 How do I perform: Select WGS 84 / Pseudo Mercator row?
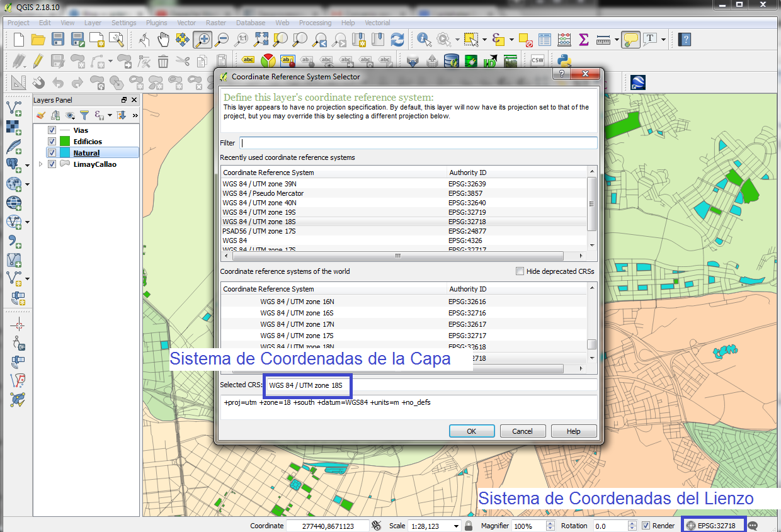[x=404, y=193]
